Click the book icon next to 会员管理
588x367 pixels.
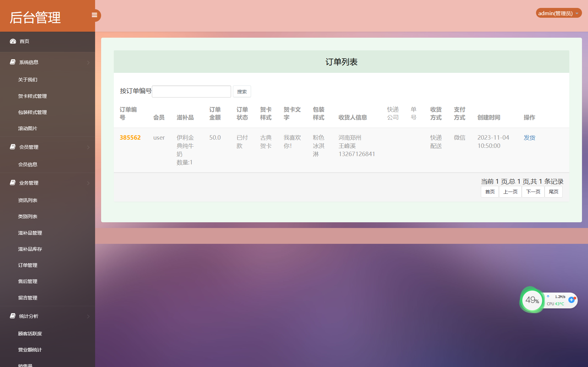[12, 146]
